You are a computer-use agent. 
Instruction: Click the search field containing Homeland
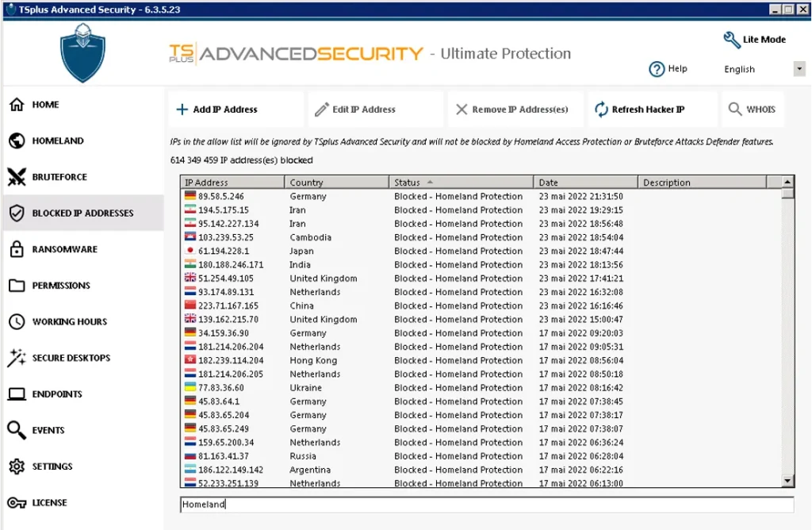point(486,505)
